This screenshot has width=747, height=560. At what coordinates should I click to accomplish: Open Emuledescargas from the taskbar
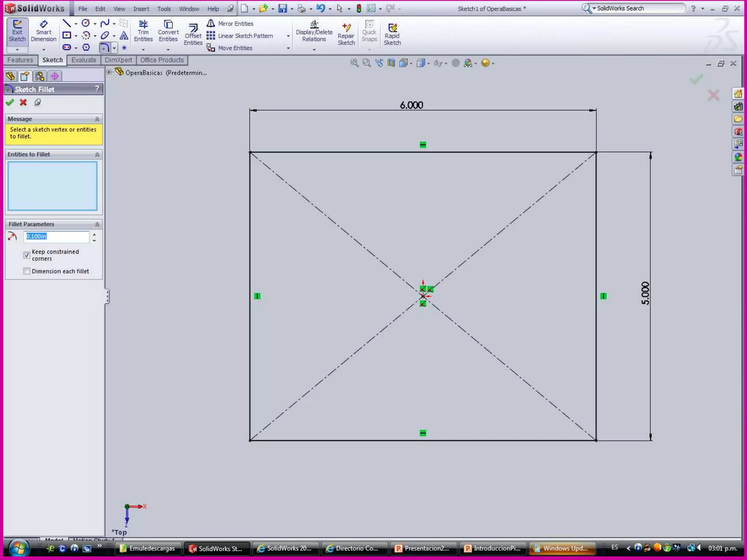pyautogui.click(x=148, y=548)
